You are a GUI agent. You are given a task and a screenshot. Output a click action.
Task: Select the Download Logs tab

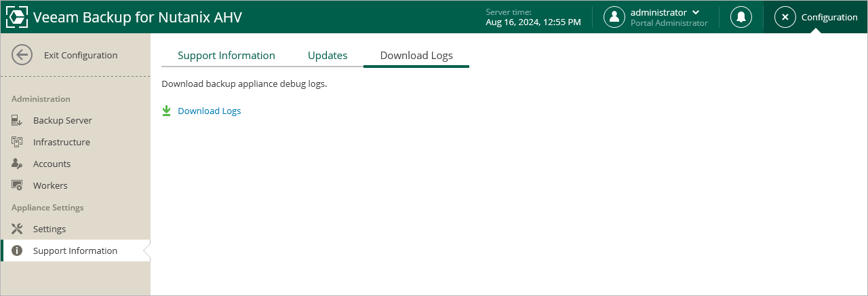click(416, 56)
